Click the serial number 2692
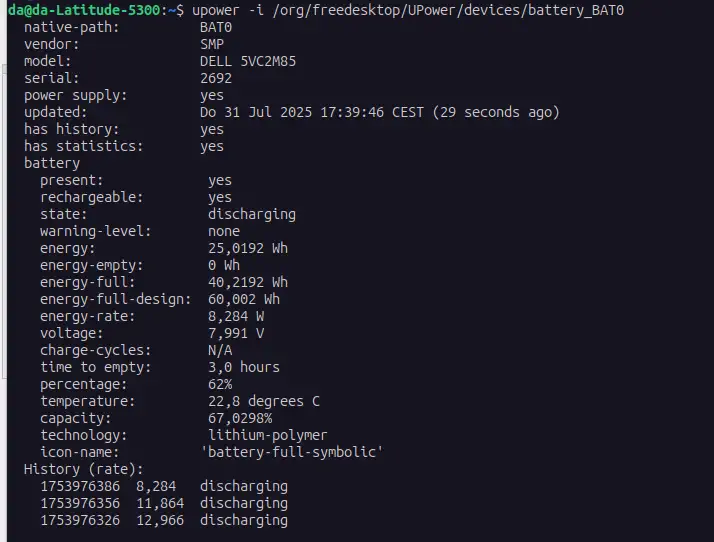Viewport: 714px width, 542px height. click(216, 78)
